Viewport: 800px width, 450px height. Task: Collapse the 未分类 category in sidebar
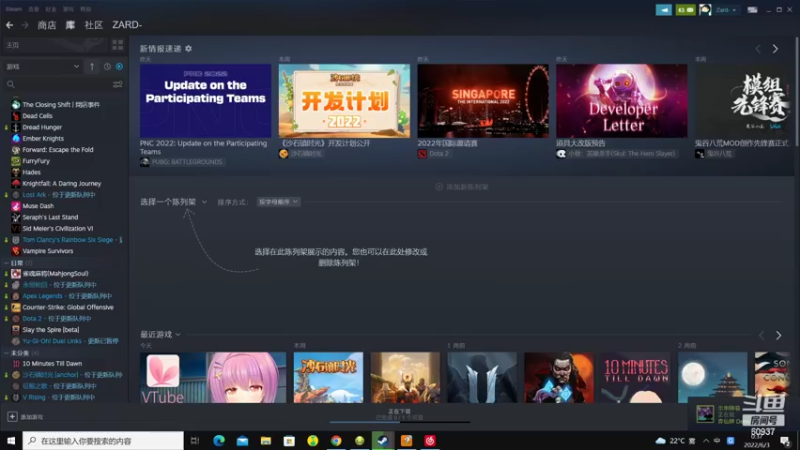tap(7, 353)
